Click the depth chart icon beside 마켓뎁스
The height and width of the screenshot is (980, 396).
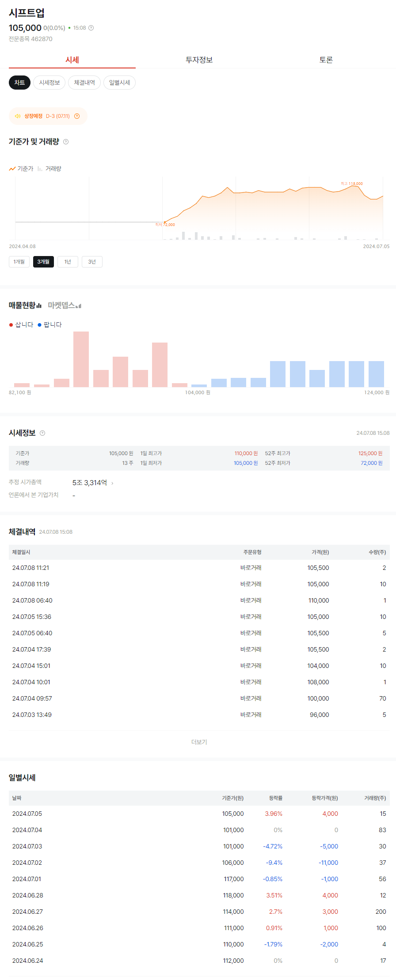point(79,306)
